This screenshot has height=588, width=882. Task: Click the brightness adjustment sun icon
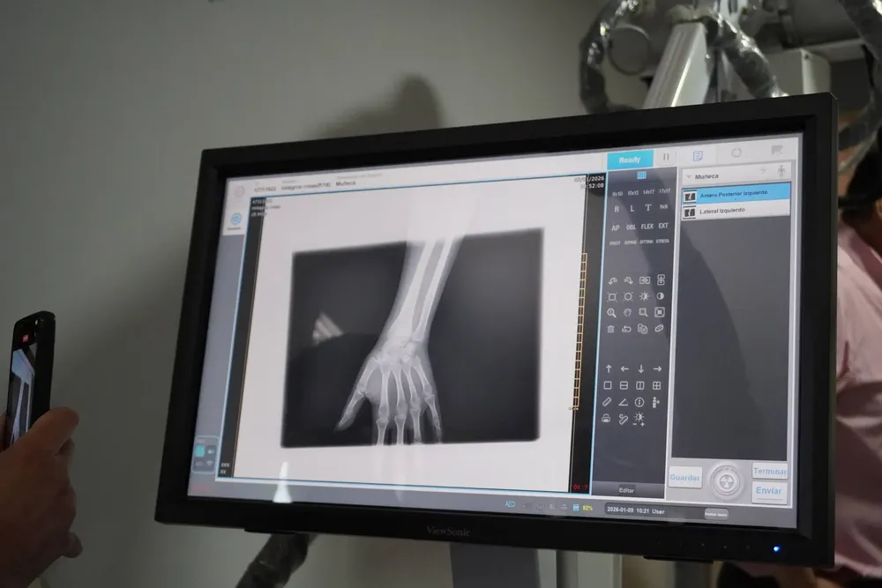[643, 296]
